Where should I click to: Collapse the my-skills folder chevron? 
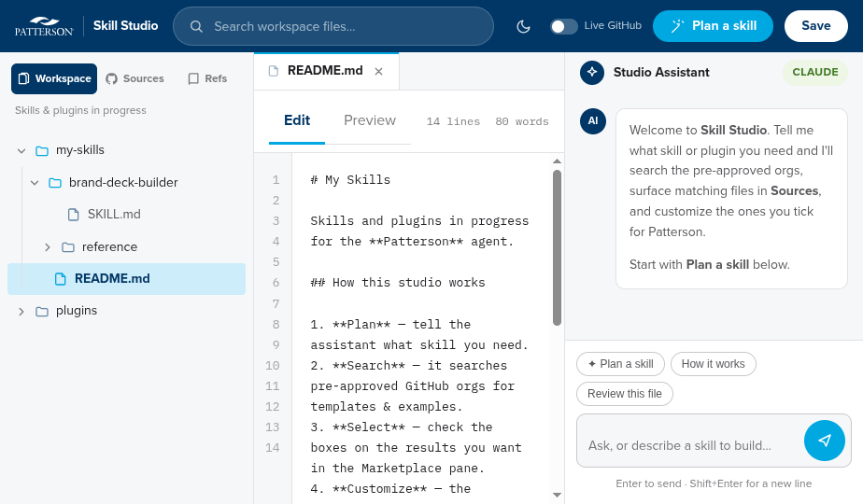click(21, 150)
